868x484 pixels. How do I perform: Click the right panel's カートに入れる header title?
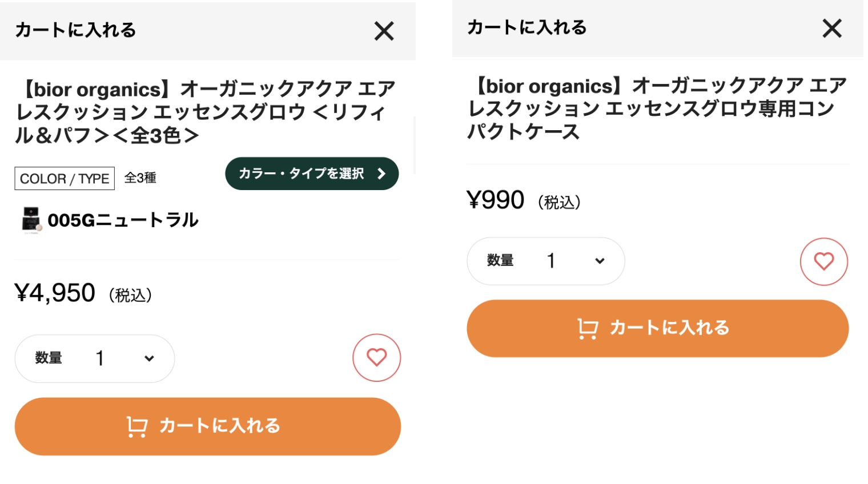[x=527, y=27]
